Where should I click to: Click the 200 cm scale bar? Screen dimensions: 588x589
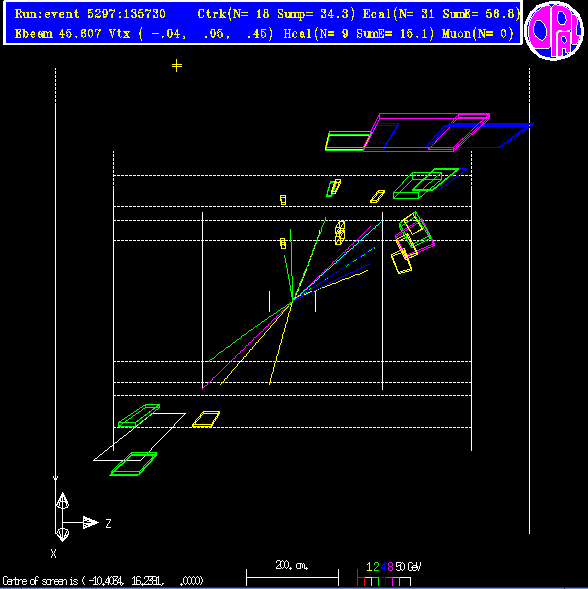pyautogui.click(x=292, y=577)
